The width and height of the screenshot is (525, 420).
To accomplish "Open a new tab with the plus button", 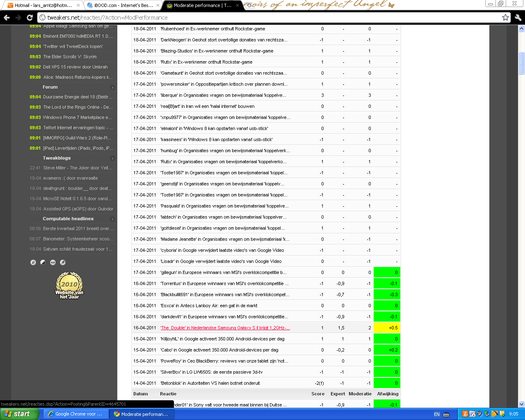I will (x=249, y=5).
